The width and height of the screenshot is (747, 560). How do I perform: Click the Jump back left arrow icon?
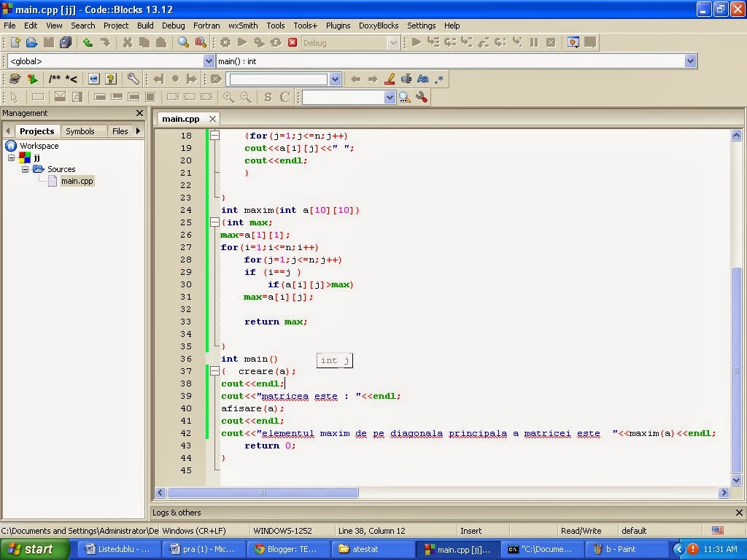click(x=355, y=79)
